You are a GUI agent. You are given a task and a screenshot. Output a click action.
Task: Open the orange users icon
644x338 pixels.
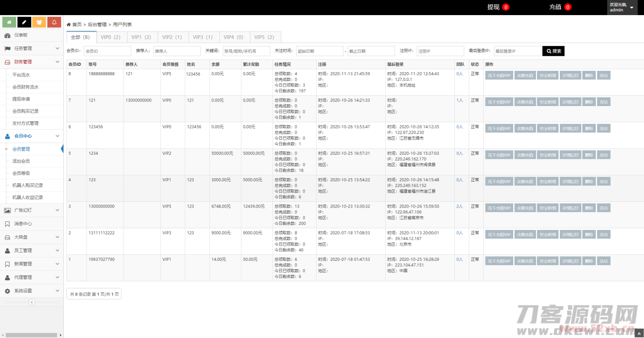point(39,22)
